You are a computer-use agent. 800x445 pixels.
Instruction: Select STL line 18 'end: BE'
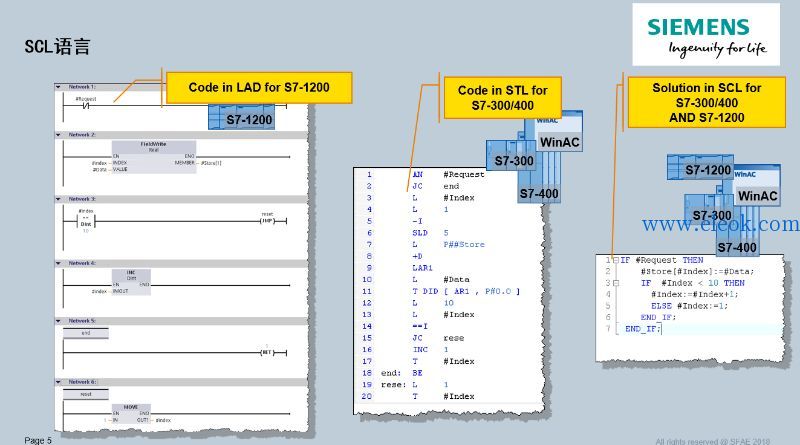(x=402, y=373)
